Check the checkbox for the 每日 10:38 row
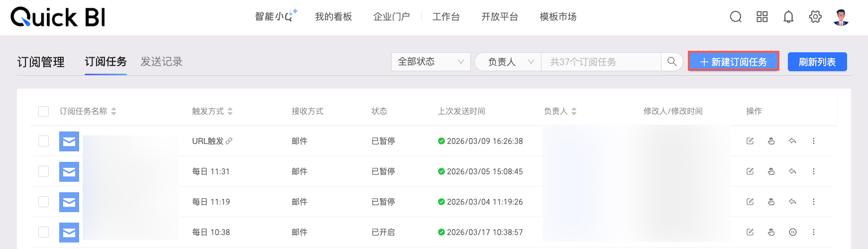868x249 pixels. [x=44, y=232]
